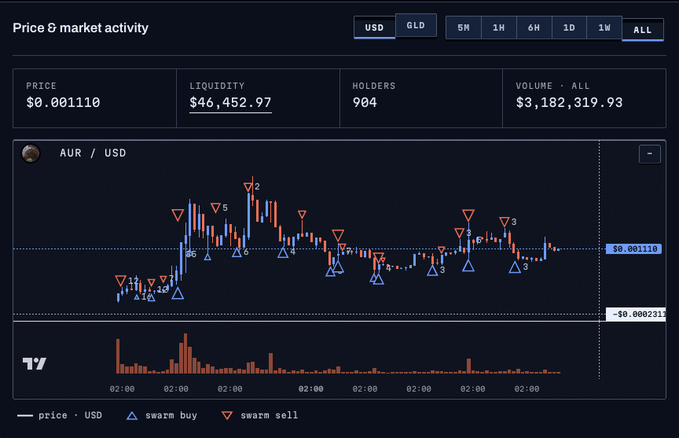
Task: Click the AUR token avatar icon
Action: 31,153
